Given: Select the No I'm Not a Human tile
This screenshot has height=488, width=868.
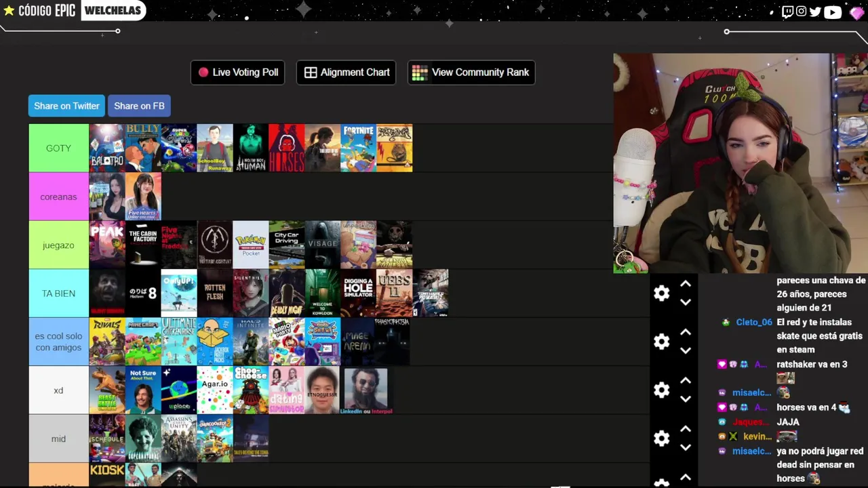Looking at the screenshot, I should pos(251,148).
